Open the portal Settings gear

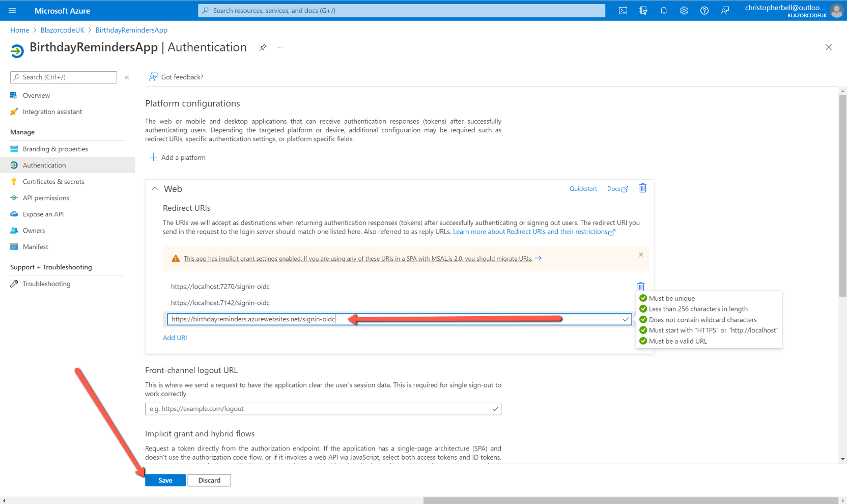pyautogui.click(x=684, y=10)
